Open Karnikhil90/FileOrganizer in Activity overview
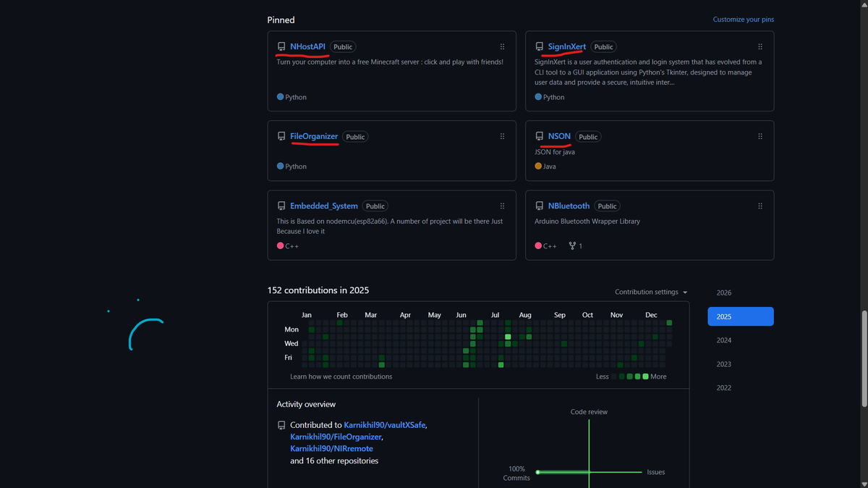The width and height of the screenshot is (868, 488). (336, 437)
